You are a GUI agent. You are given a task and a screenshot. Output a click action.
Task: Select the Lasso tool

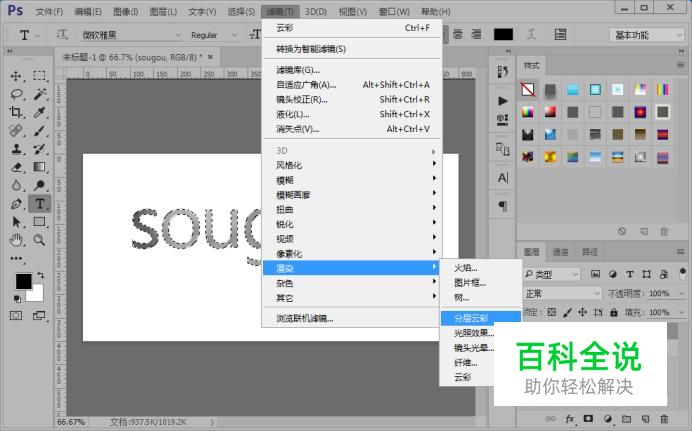pyautogui.click(x=16, y=94)
